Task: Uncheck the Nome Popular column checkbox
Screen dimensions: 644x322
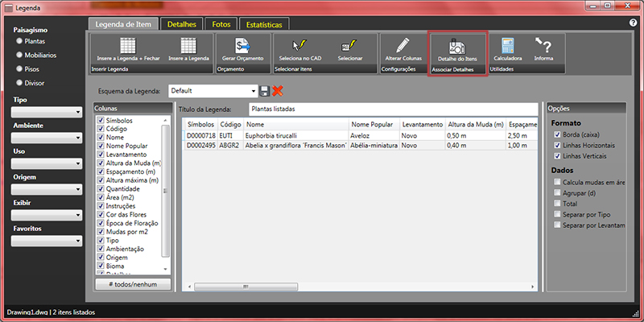Action: 101,147
